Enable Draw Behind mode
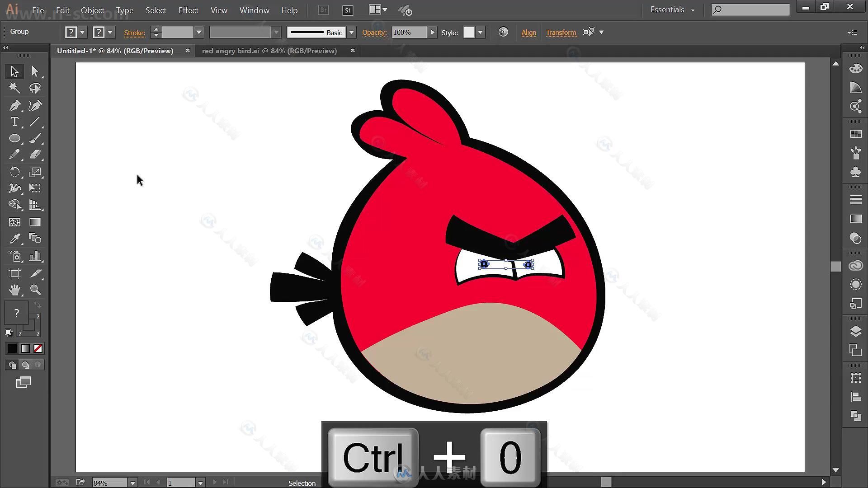 pyautogui.click(x=25, y=365)
